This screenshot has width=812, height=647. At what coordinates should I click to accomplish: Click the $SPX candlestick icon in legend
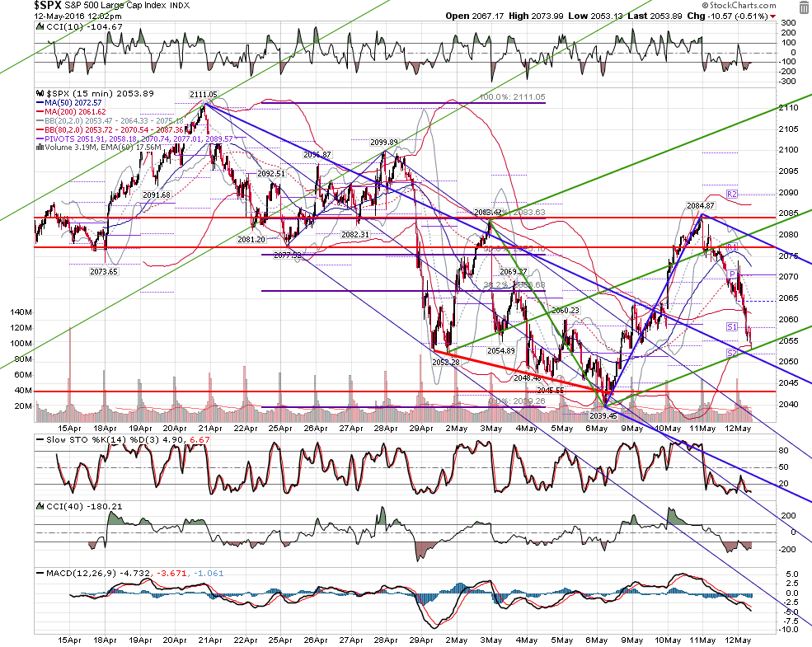40,94
